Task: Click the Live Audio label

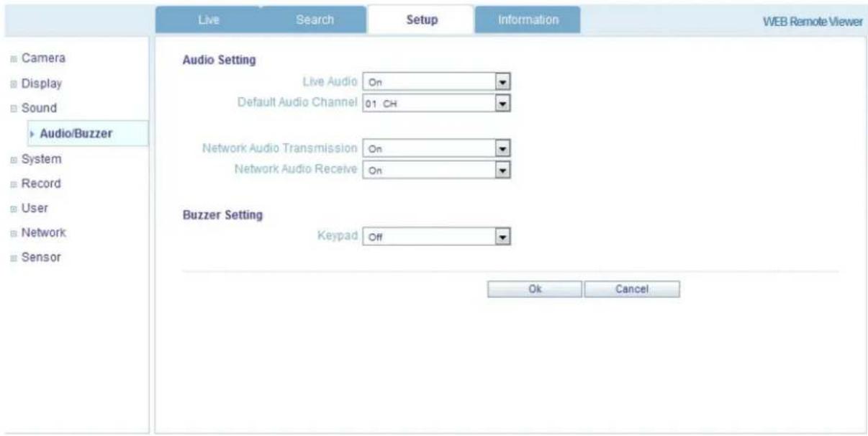Action: (x=331, y=81)
